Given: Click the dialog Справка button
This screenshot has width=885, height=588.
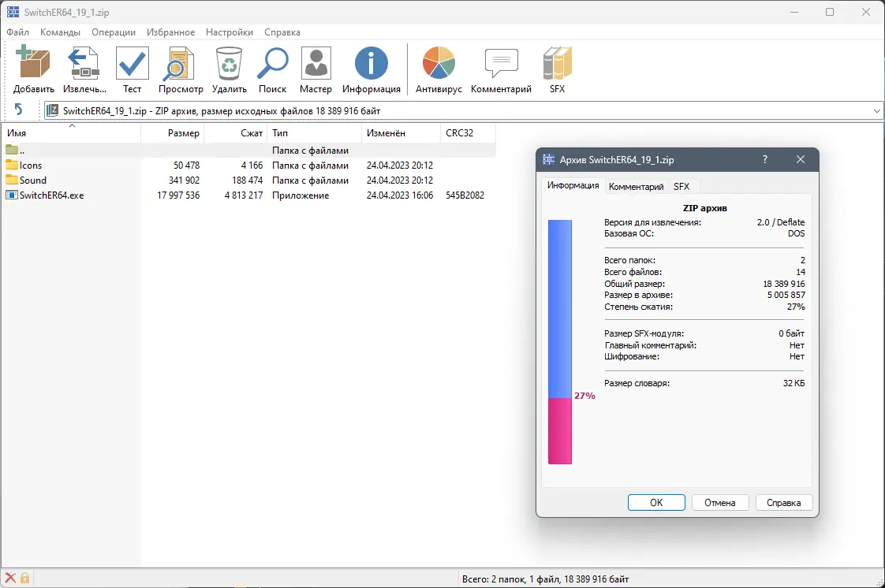Looking at the screenshot, I should (784, 502).
